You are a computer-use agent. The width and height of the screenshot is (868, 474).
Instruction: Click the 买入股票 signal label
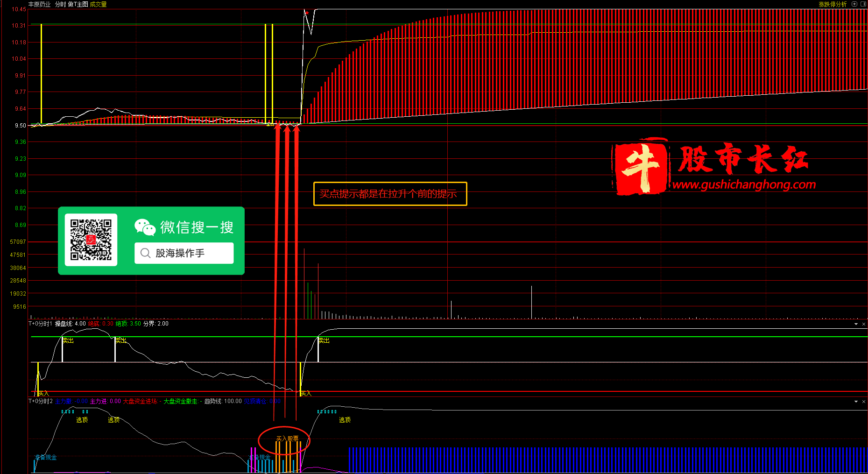tap(287, 439)
